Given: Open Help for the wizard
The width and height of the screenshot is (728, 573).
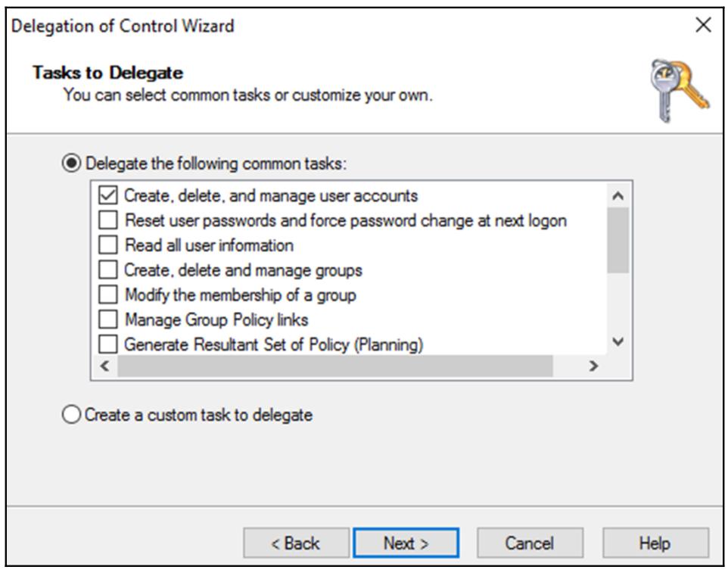Looking at the screenshot, I should coord(655,543).
